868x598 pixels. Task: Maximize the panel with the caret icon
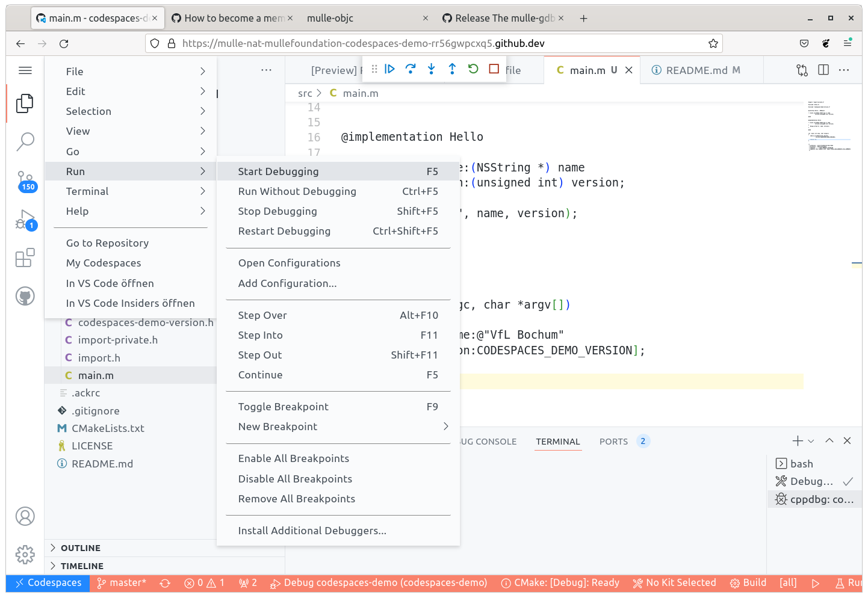(829, 441)
